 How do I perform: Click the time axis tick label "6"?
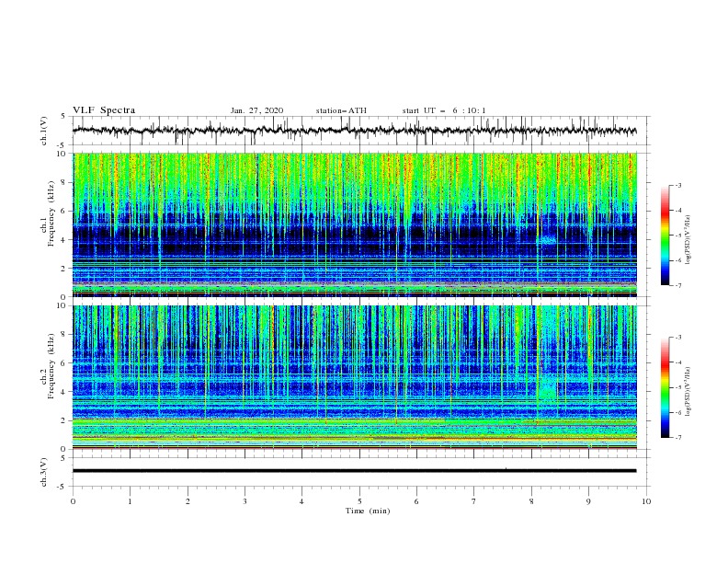pos(416,501)
